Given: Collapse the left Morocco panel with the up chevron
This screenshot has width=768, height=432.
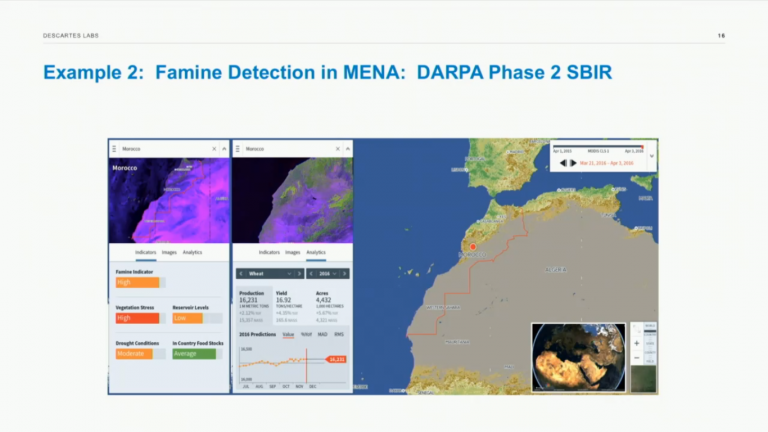Looking at the screenshot, I should tap(224, 149).
